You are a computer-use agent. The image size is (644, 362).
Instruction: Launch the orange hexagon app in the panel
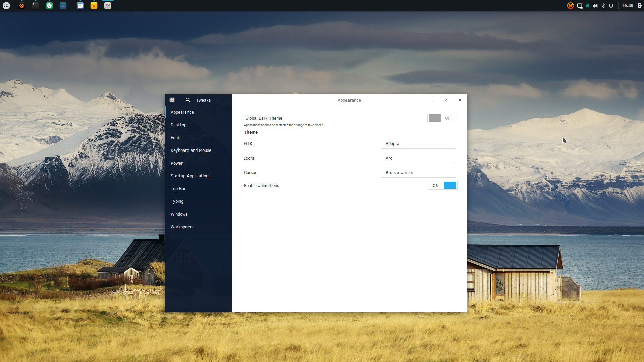tap(22, 6)
